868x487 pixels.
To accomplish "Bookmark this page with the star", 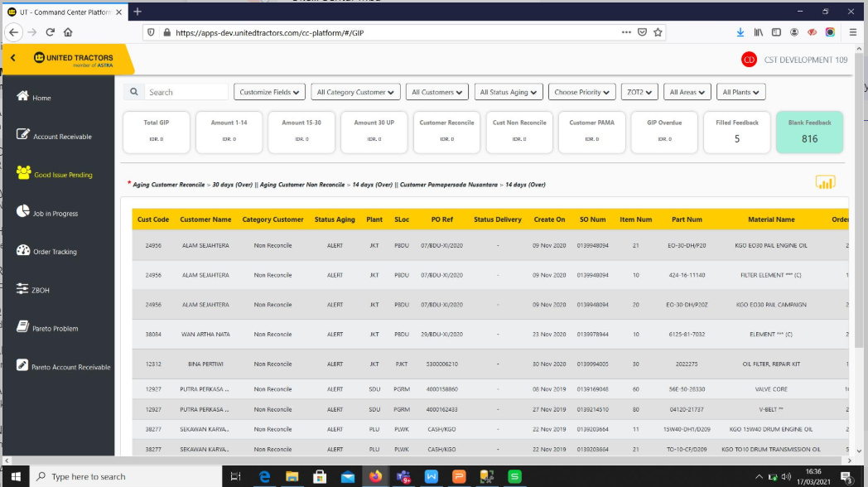I will pyautogui.click(x=658, y=32).
